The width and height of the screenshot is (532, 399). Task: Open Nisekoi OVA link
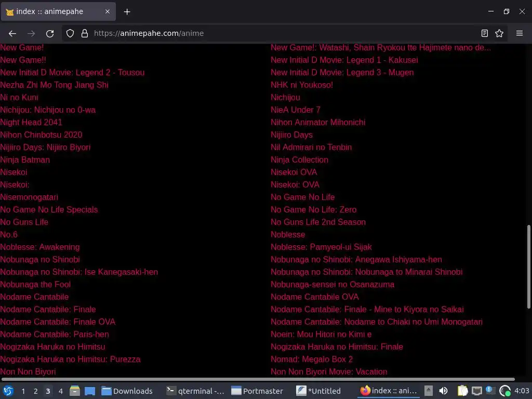294,172
